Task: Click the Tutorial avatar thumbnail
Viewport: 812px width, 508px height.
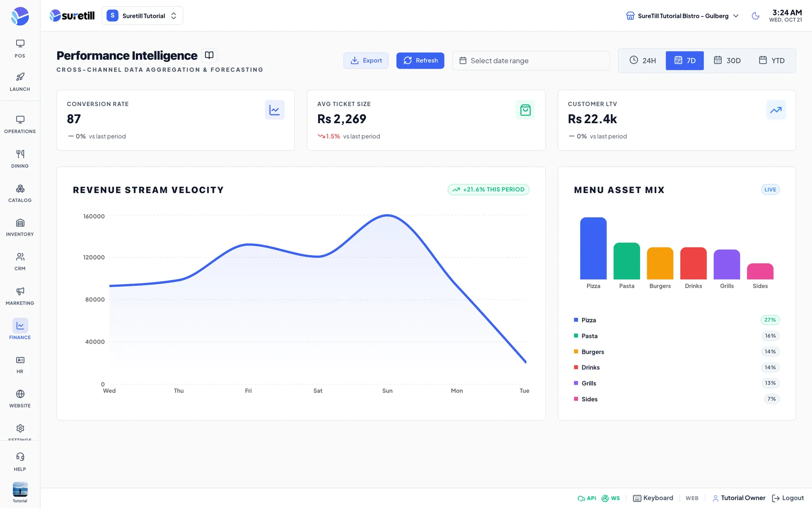Action: 20,489
